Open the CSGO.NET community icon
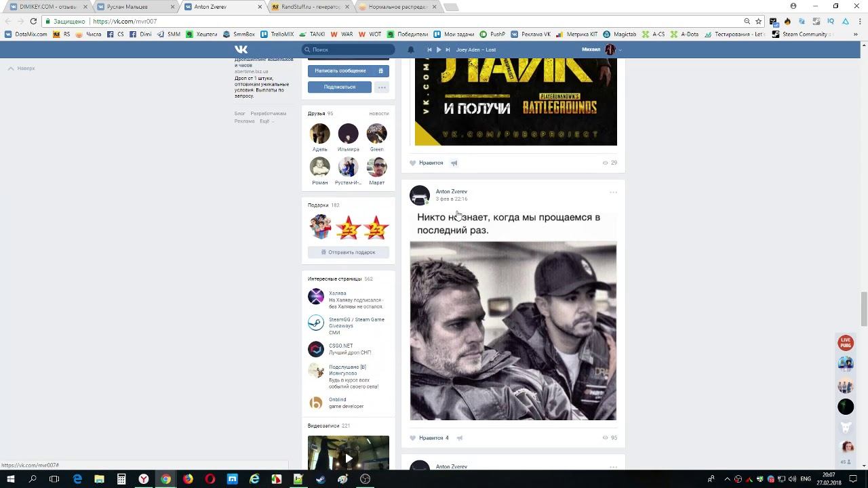Screen dimensions: 868x488 [x=316, y=349]
